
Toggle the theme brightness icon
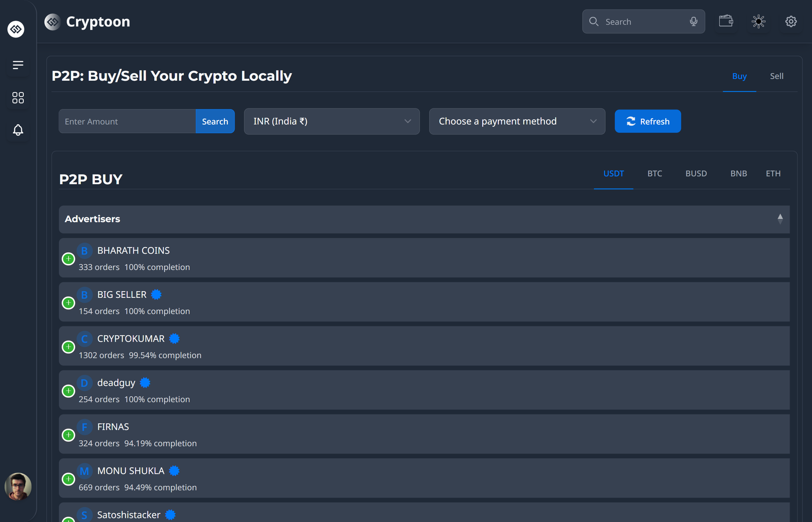click(x=758, y=21)
